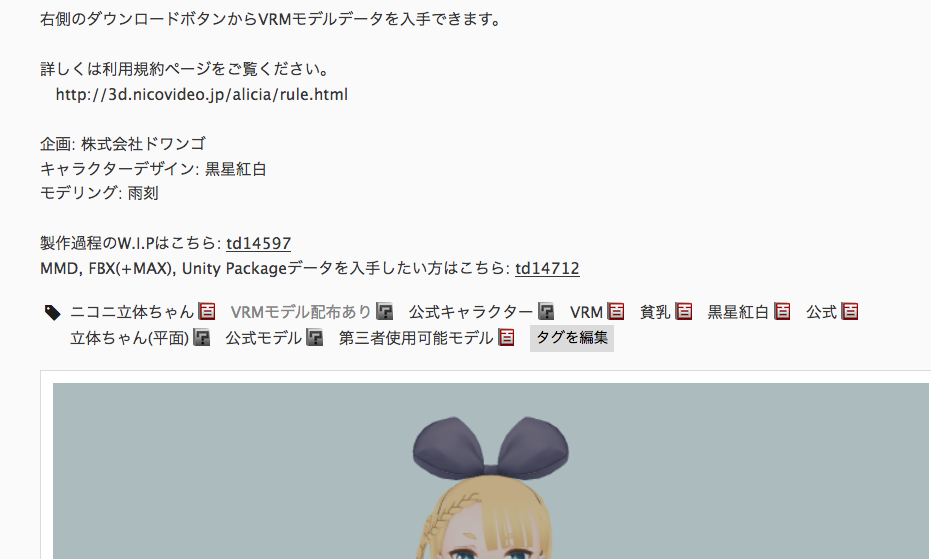Open the red dictionary icon beside 第三者使用可能モデル
Image resolution: width=931 pixels, height=559 pixels.
(x=506, y=337)
